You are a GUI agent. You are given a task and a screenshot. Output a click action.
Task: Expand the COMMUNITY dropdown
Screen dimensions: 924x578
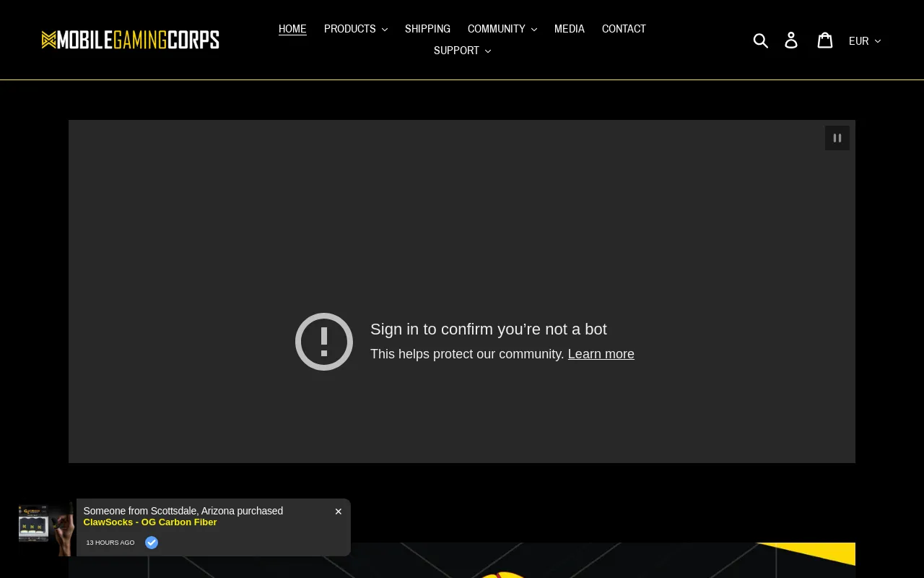click(x=502, y=29)
